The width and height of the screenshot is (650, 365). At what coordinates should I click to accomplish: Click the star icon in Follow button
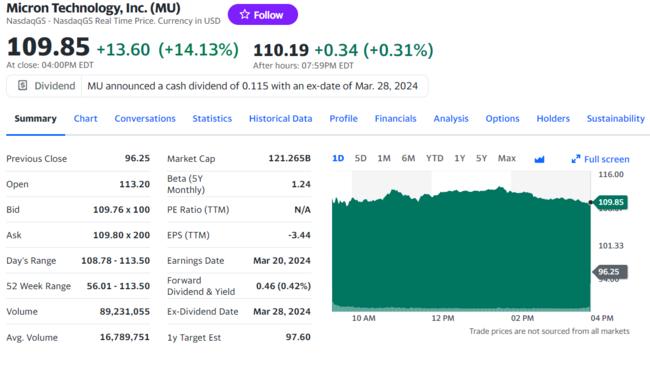[245, 15]
